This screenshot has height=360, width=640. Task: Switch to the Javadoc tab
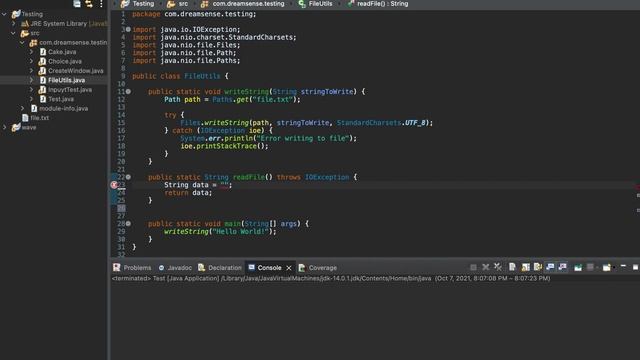click(x=175, y=268)
